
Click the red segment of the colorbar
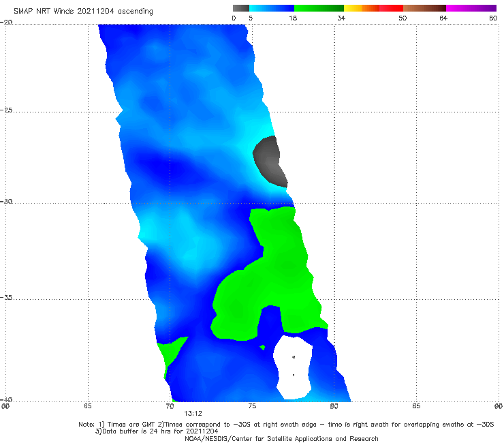(x=391, y=8)
